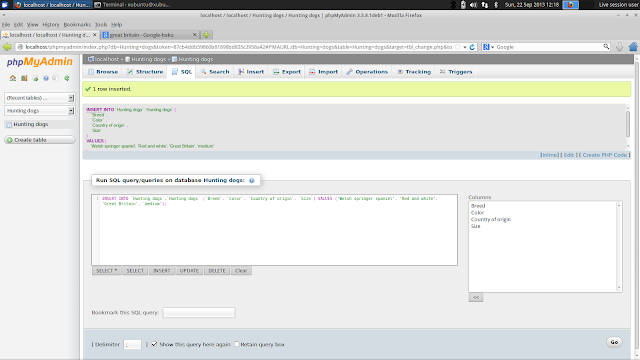Expand the Recent tables dropdown

(39, 98)
